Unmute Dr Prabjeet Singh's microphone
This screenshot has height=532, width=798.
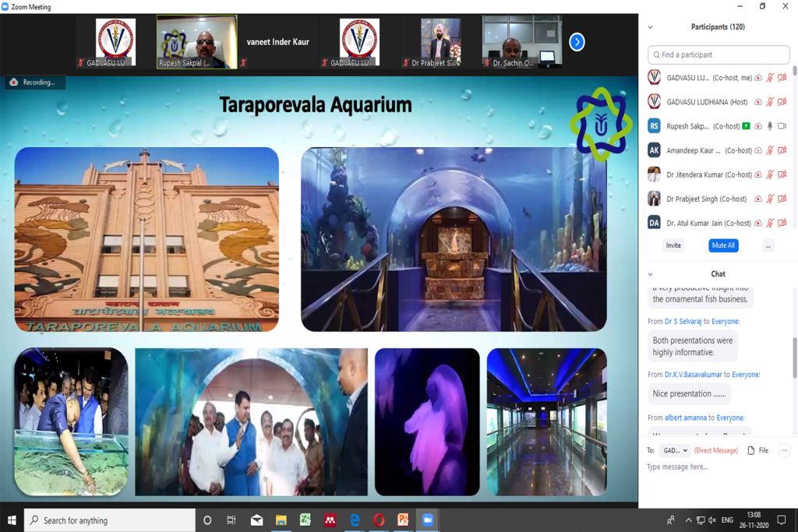coord(770,199)
